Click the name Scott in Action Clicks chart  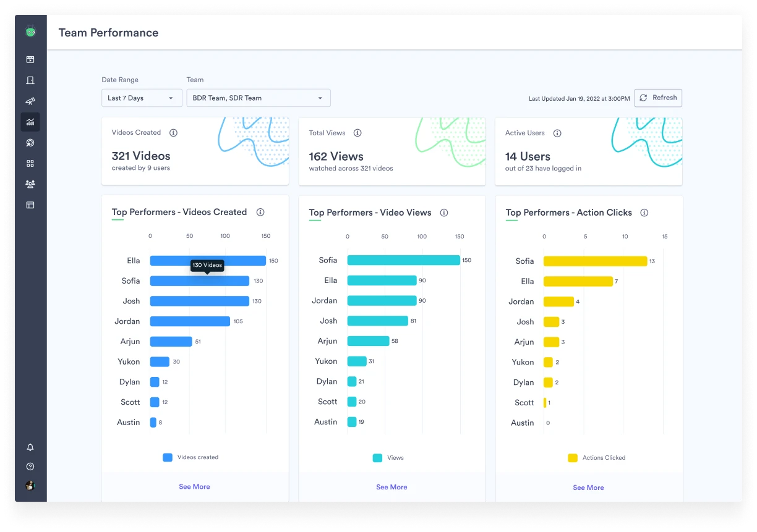tap(524, 402)
